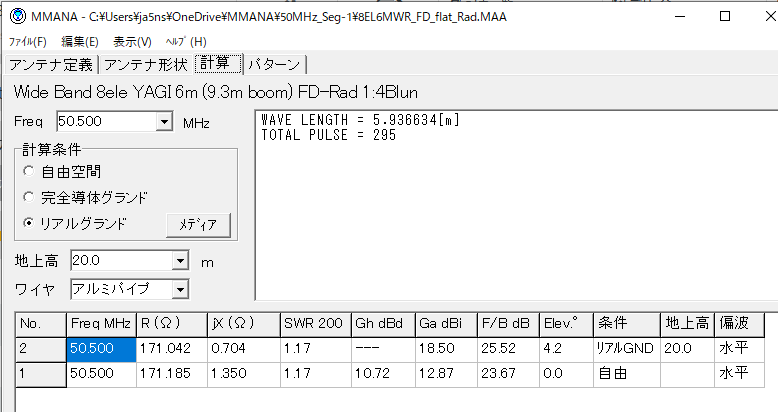Choose the リアルグランド radio button
Screen dimensions: 778x412
(28, 223)
